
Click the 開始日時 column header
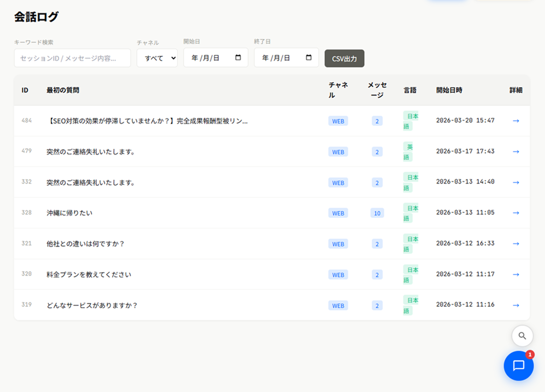450,90
